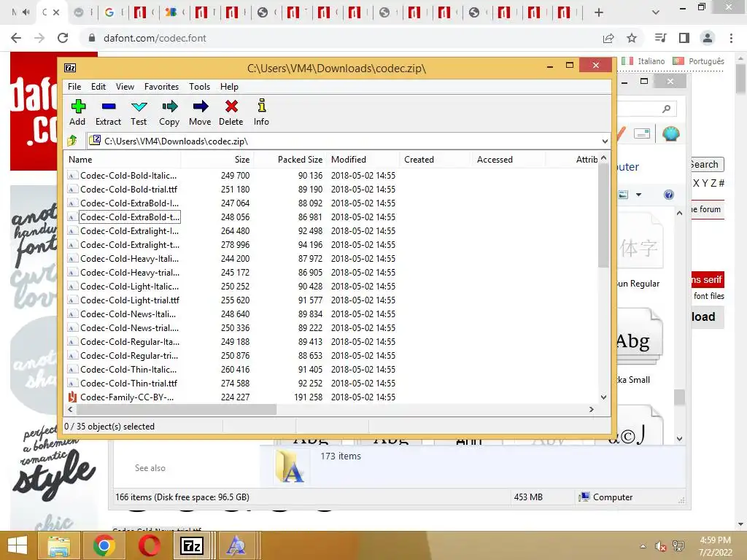Image resolution: width=747 pixels, height=560 pixels.
Task: Click the 7-Zip vertical scrollbar thumb
Action: pos(603,215)
